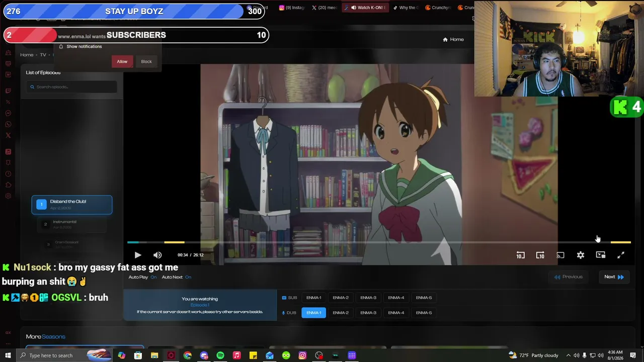Switch to the Why the... TikTok tab
This screenshot has width=644, height=362.
tap(406, 8)
